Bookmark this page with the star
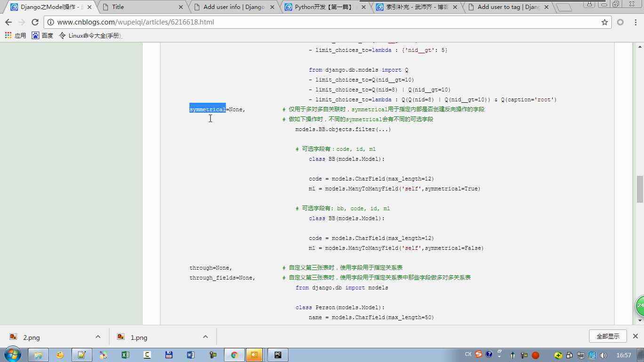The image size is (644, 362). pyautogui.click(x=604, y=22)
